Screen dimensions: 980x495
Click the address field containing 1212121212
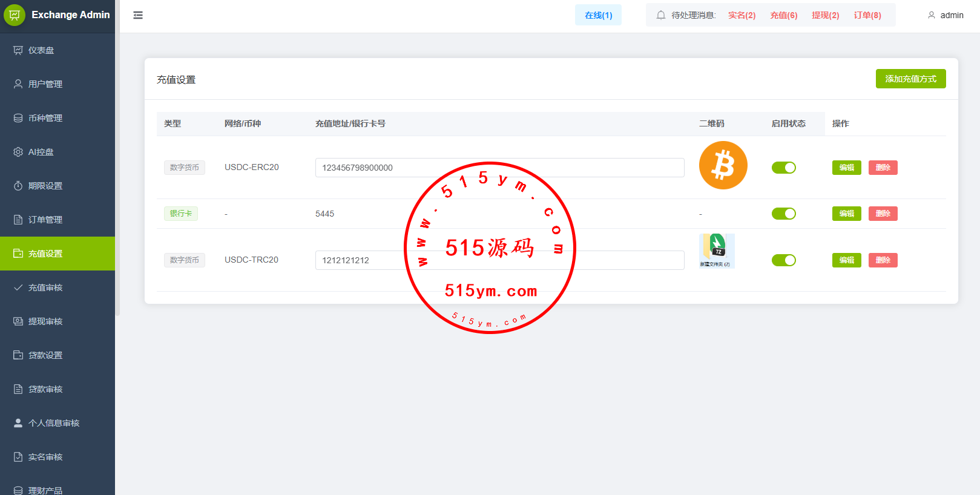point(500,260)
